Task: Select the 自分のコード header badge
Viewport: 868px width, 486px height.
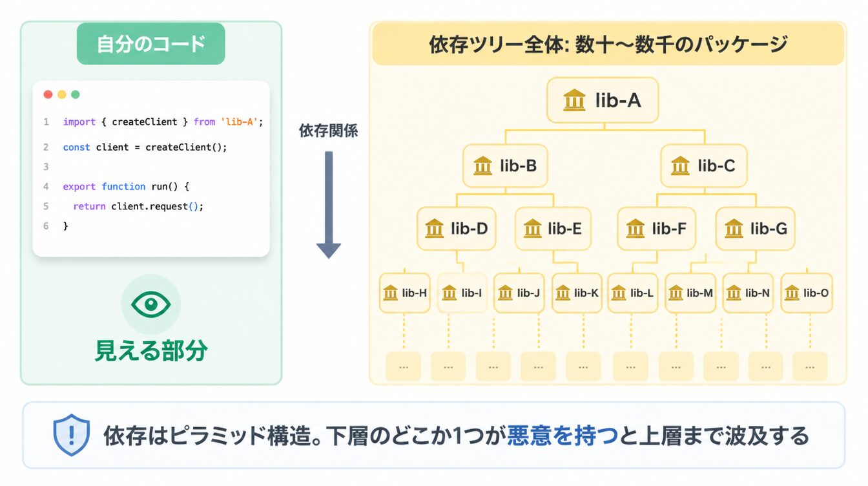Action: 151,44
